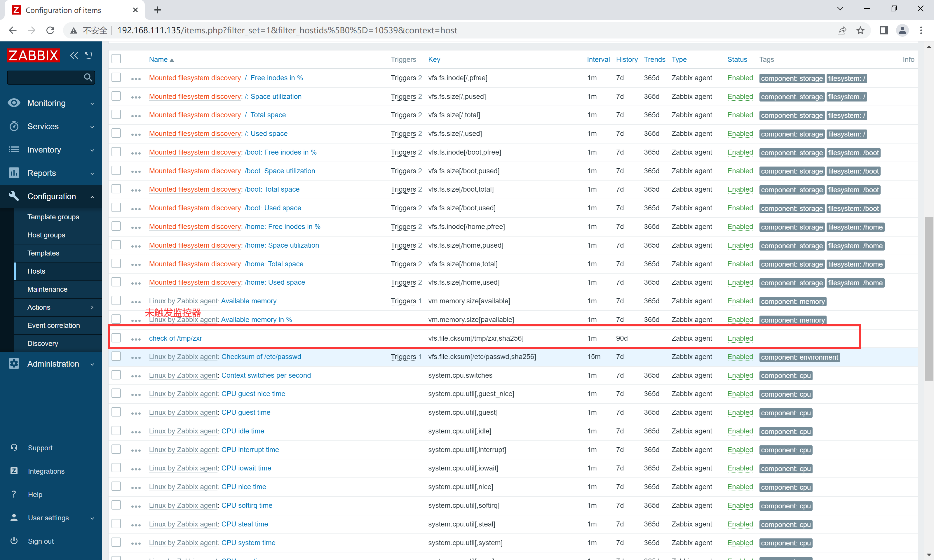The image size is (934, 560).
Task: Open three-dot menu for Available memory row
Action: click(x=136, y=302)
